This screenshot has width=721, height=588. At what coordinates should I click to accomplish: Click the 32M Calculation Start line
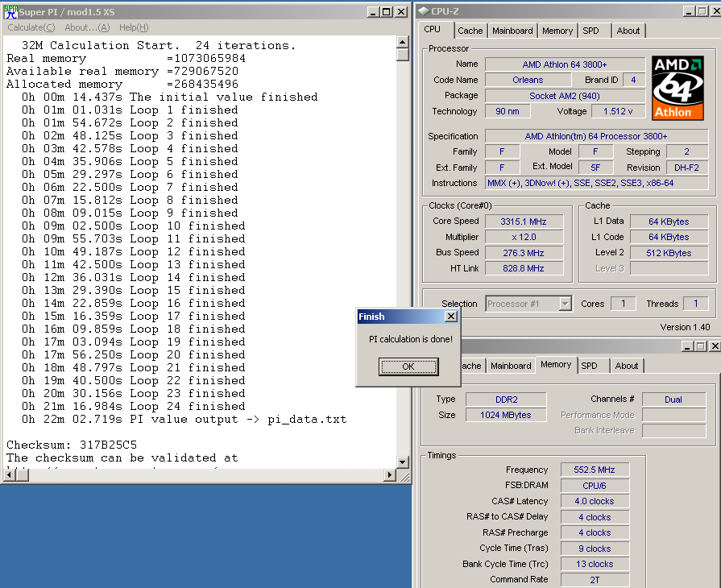pos(159,46)
